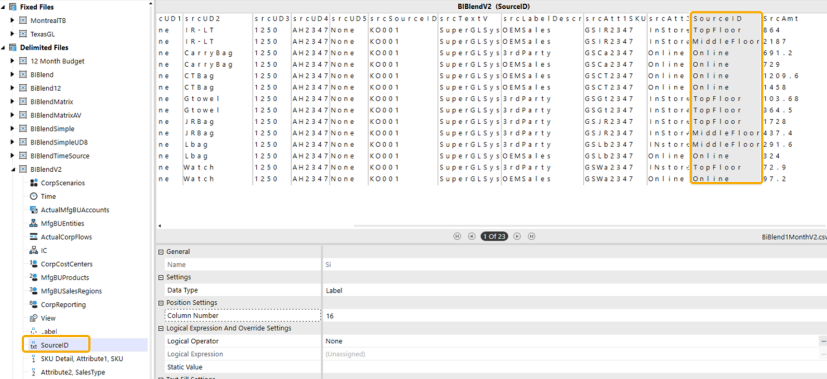This screenshot has width=827, height=379.
Task: Collapse the BIBlendV2 tree node
Action: 13,170
